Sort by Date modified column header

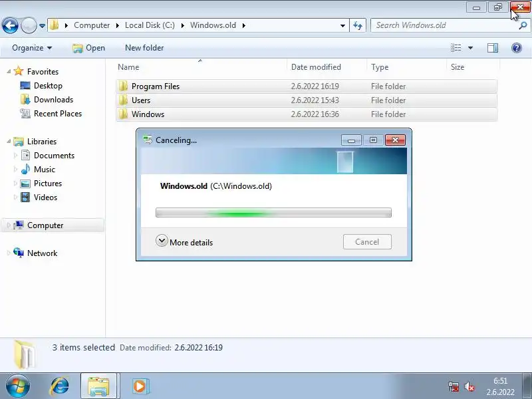click(327, 67)
